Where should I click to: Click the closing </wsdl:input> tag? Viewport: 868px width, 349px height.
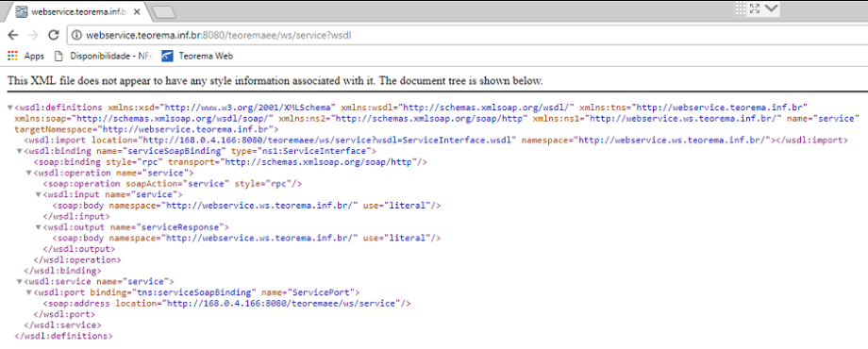tap(76, 216)
